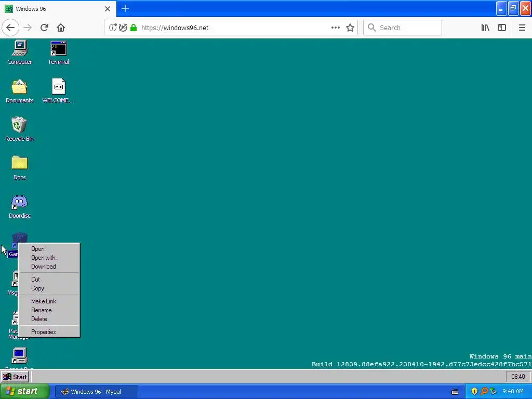Viewport: 532px width, 399px height.
Task: Go to the browser Home page
Action: [x=61, y=28]
